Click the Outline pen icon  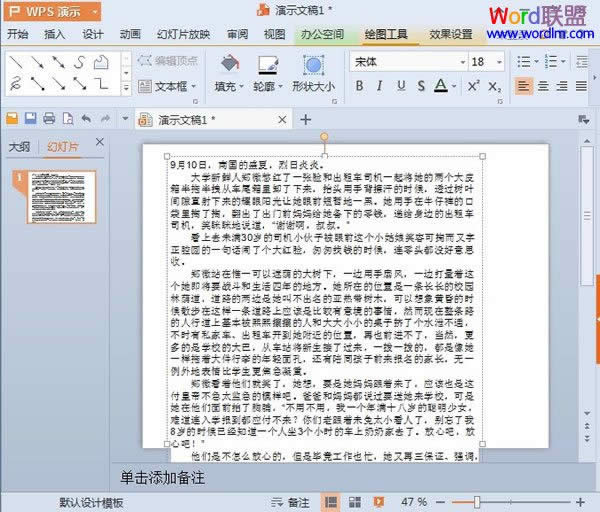coord(268,64)
